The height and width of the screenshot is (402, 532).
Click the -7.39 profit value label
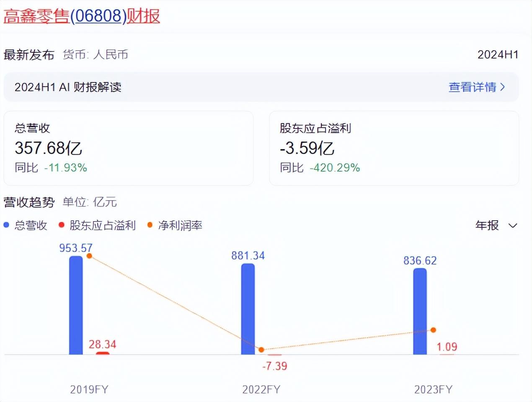(x=275, y=366)
